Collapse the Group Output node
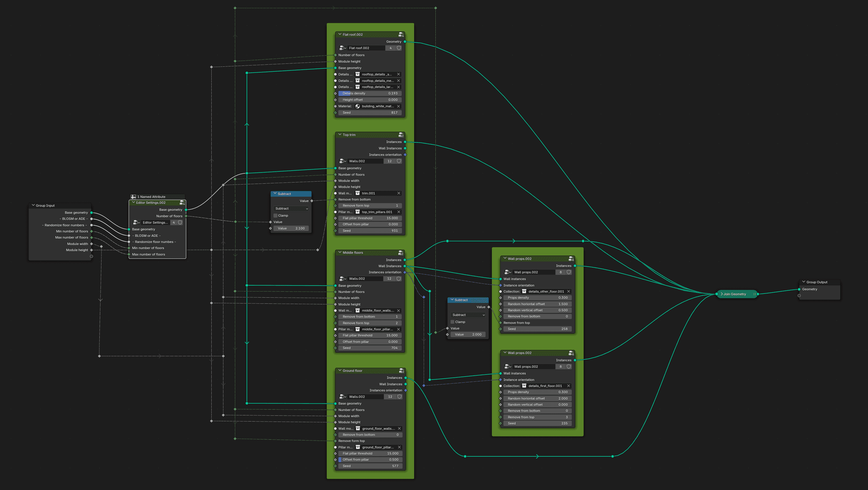Image resolution: width=868 pixels, height=490 pixels. 804,282
